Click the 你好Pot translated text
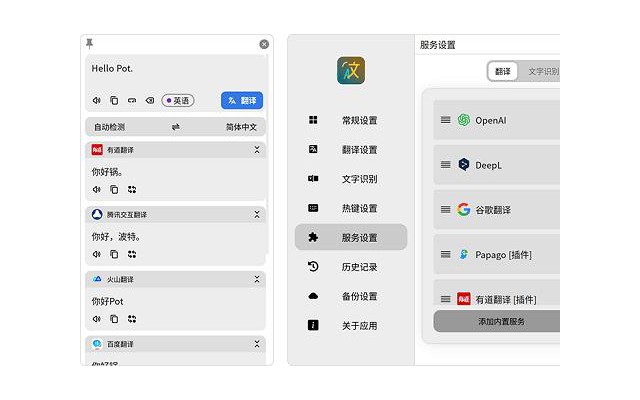 coord(107,301)
